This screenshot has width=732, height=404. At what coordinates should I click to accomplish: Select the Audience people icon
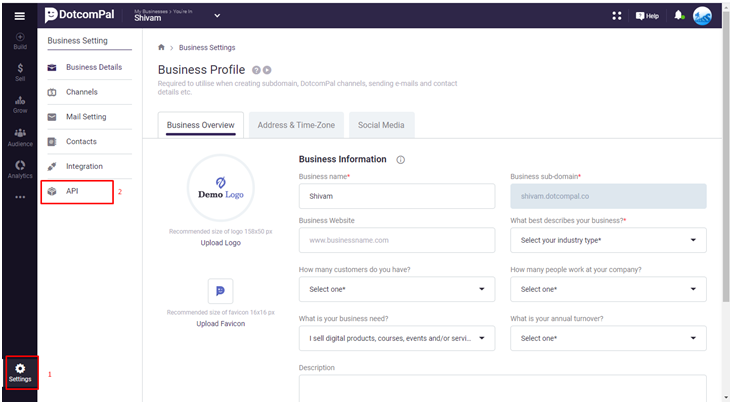pyautogui.click(x=20, y=133)
